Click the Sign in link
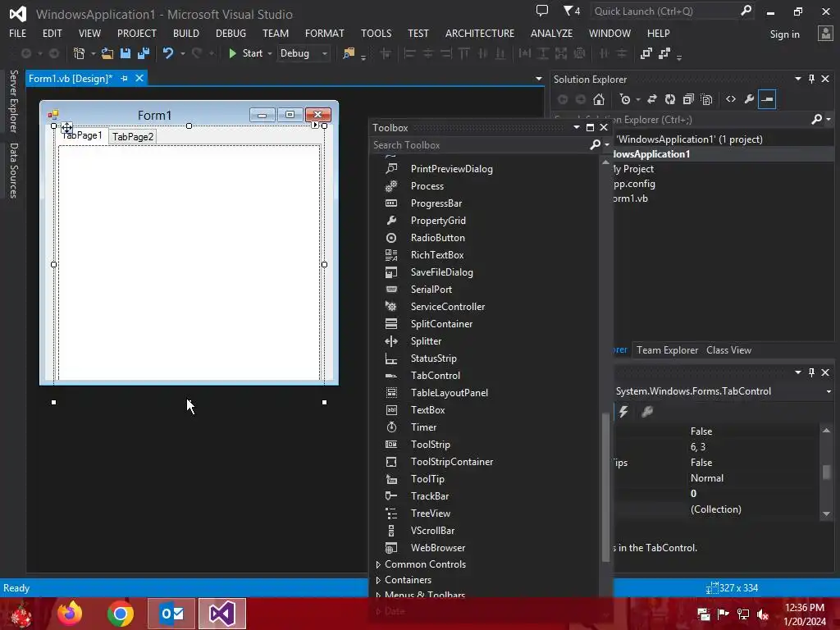This screenshot has width=840, height=630. click(x=784, y=34)
